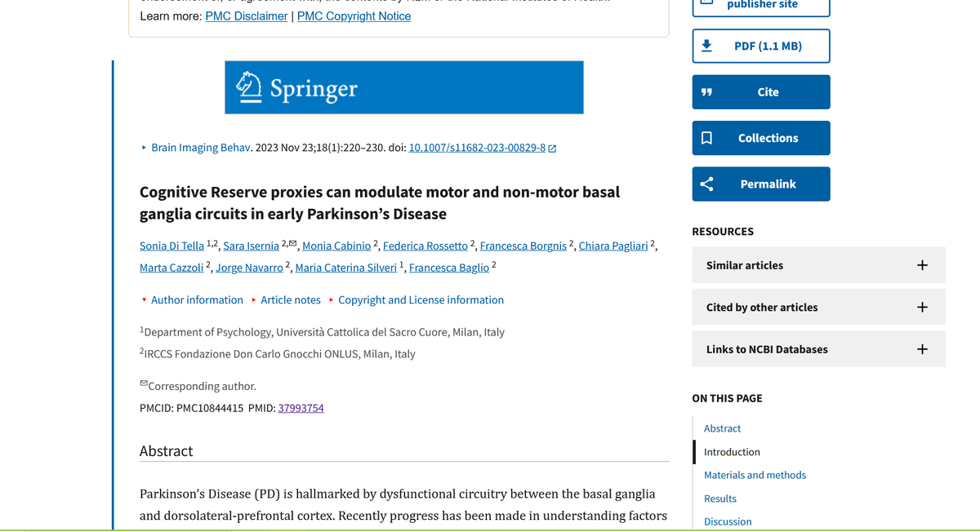This screenshot has width=980, height=532.
Task: Open author Chiara Pagliari
Action: click(x=613, y=246)
